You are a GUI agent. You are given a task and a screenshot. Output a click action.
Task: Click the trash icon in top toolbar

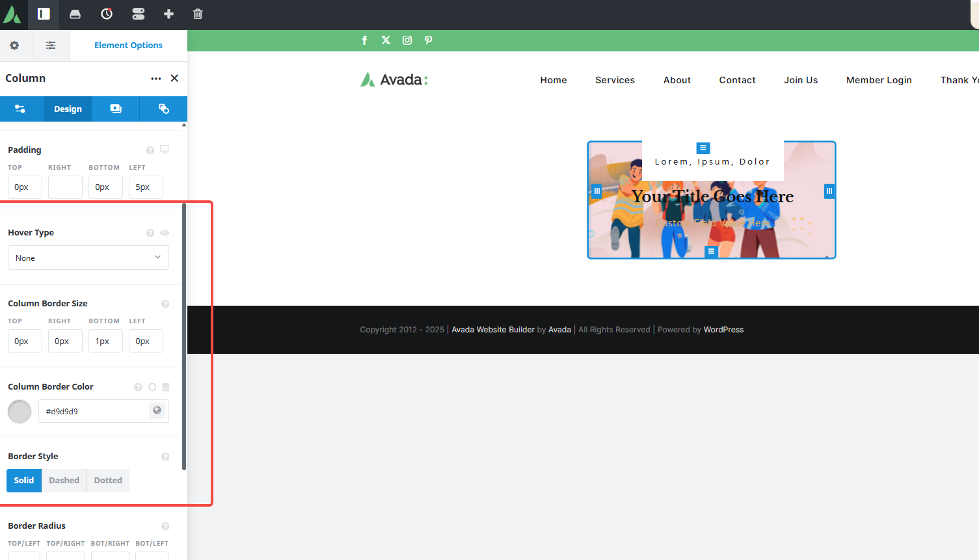point(198,14)
